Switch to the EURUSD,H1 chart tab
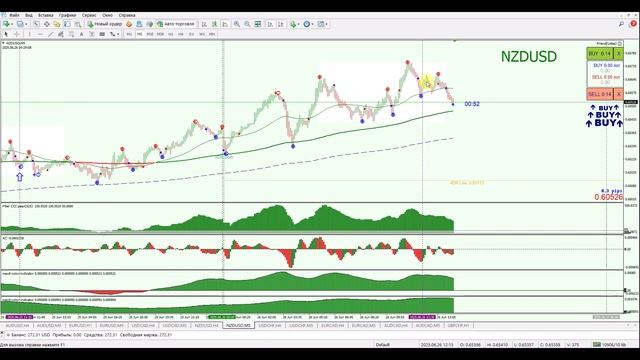Screen dimensions: 640x360 [80, 326]
